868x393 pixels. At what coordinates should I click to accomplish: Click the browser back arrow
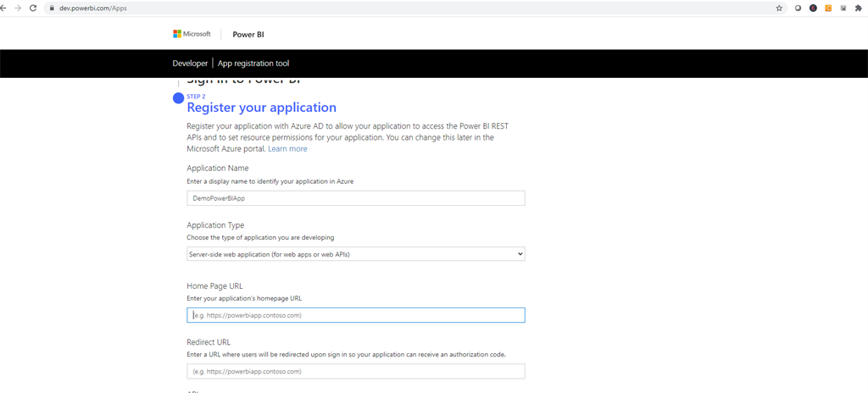pos(5,8)
